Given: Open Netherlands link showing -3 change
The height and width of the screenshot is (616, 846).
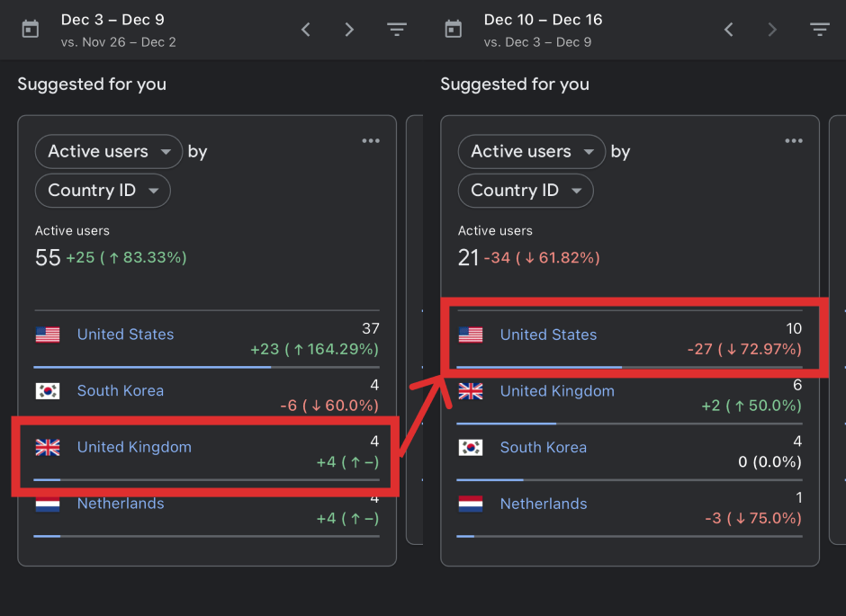Looking at the screenshot, I should pos(544,504).
